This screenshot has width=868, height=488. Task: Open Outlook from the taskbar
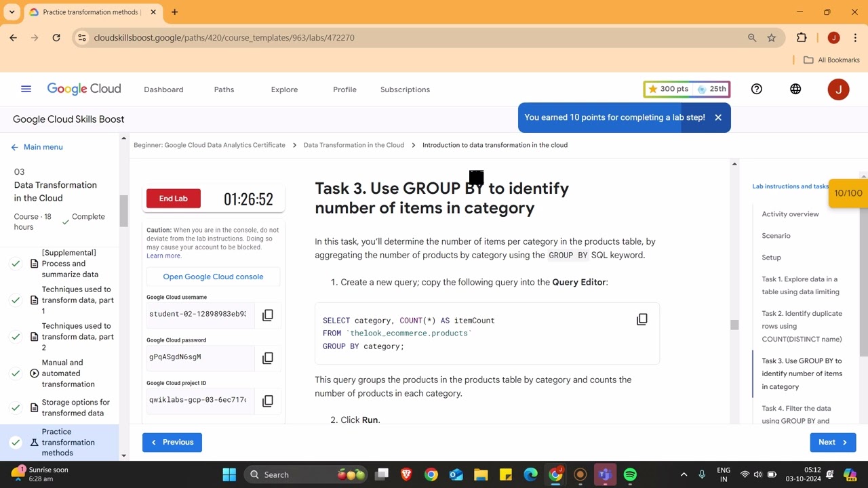pos(456,474)
